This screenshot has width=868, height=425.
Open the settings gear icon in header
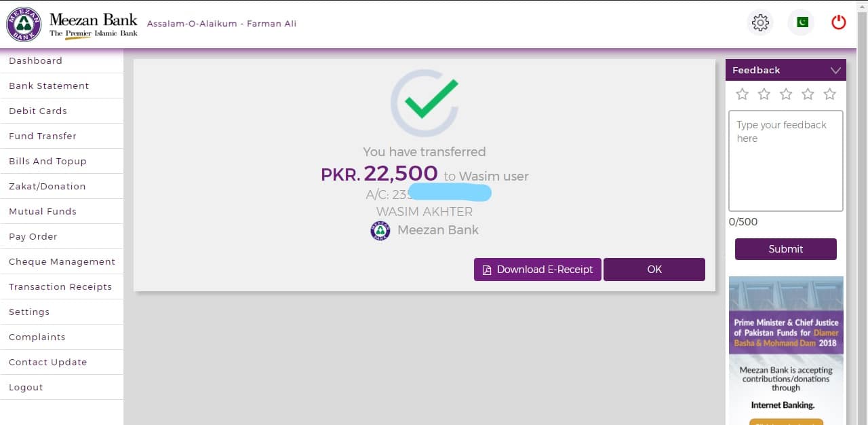pos(760,22)
